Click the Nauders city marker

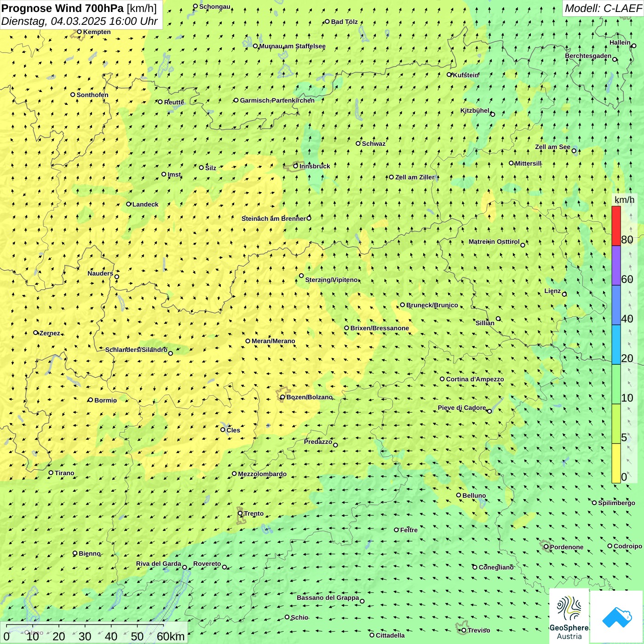117,276
